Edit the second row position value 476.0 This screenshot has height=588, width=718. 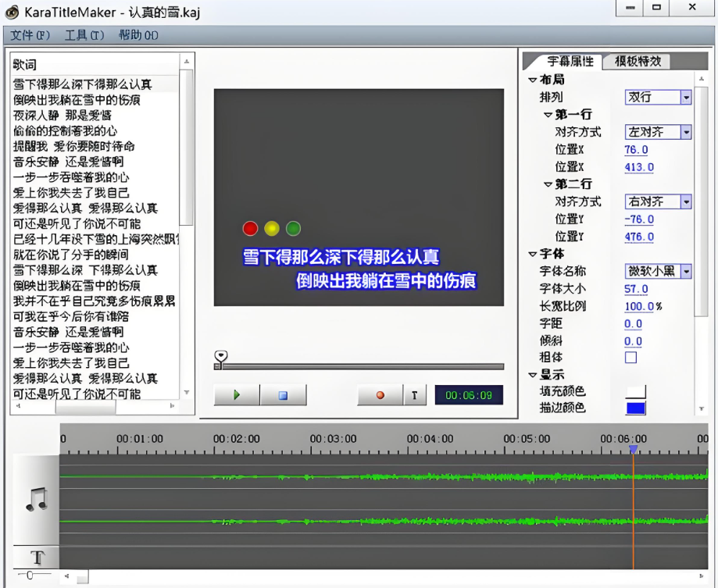[x=639, y=237]
